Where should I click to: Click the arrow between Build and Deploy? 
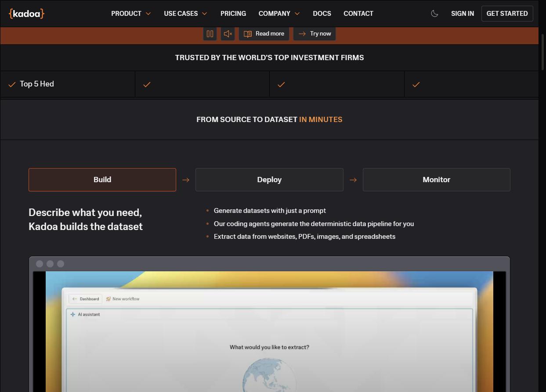186,180
